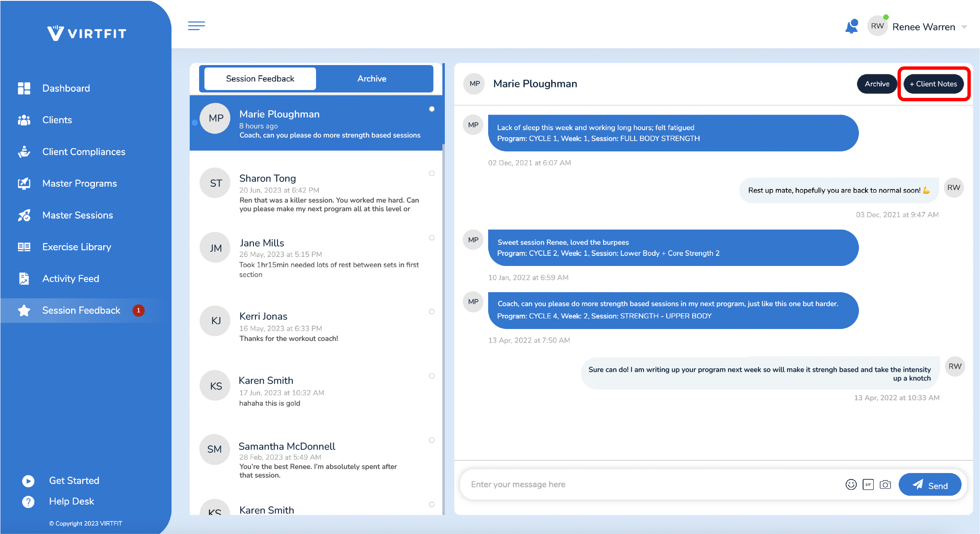Click the 'Rest up mate' reply bubble

click(x=839, y=190)
